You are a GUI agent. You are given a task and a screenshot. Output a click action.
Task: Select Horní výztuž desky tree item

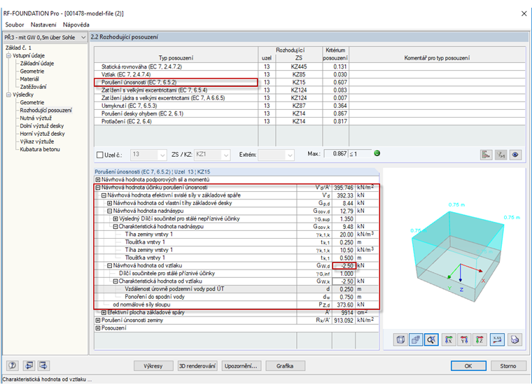(x=42, y=134)
